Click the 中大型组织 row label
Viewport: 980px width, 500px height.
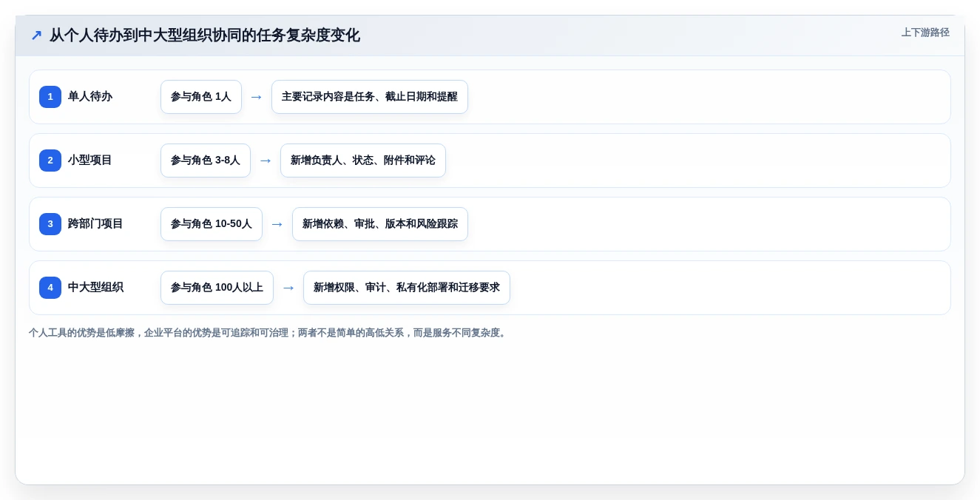(95, 288)
